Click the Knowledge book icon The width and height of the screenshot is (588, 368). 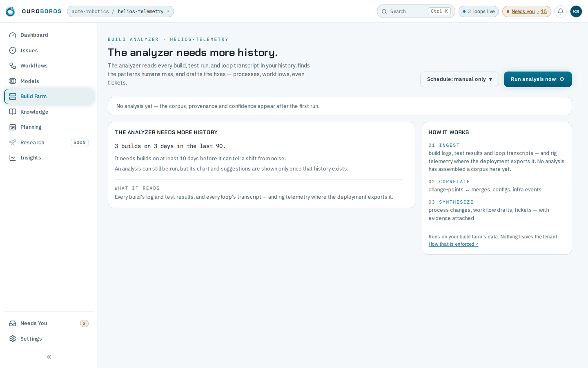point(13,112)
